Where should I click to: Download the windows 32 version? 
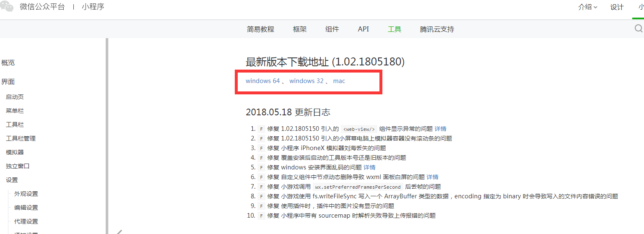point(306,81)
